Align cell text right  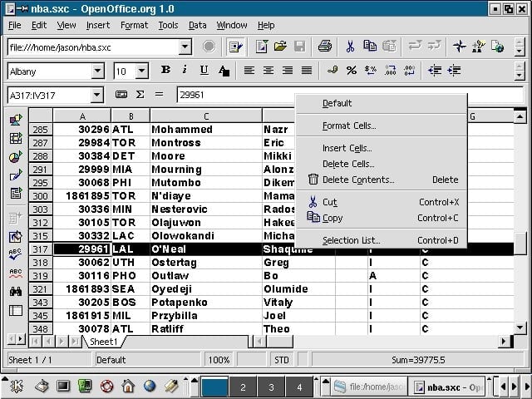[x=288, y=71]
